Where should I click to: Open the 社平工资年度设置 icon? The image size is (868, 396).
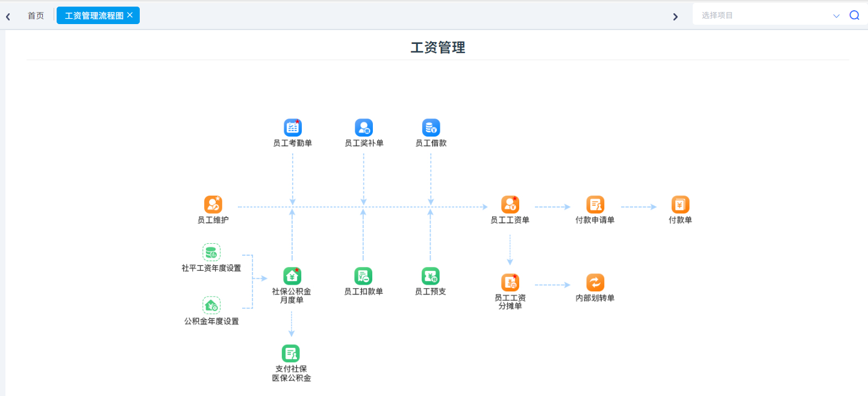pos(211,252)
